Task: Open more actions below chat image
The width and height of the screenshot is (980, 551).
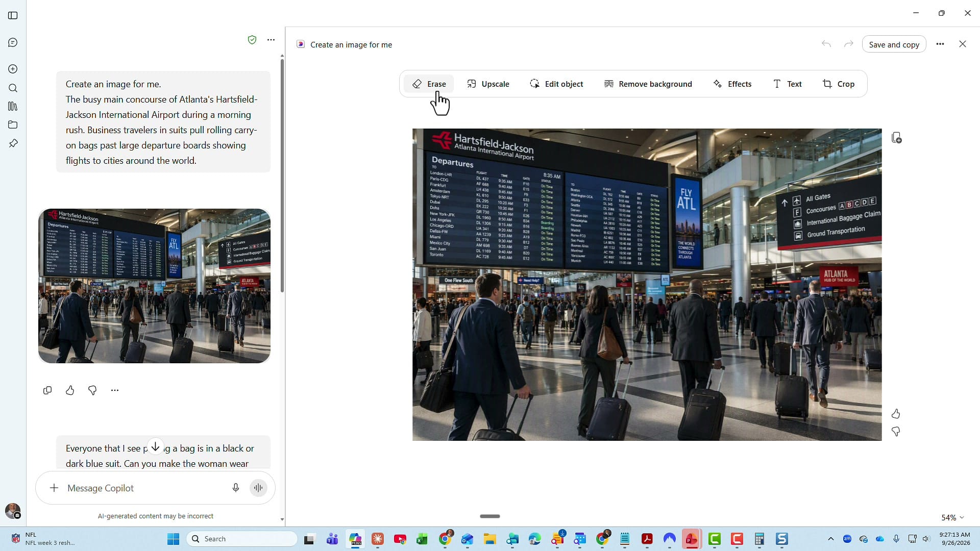Action: [x=115, y=390]
